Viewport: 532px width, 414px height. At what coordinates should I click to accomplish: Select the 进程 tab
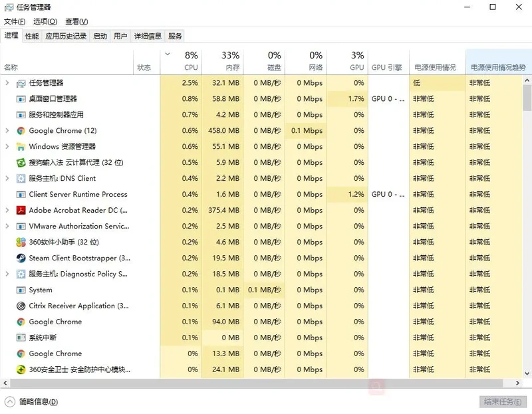pos(11,35)
